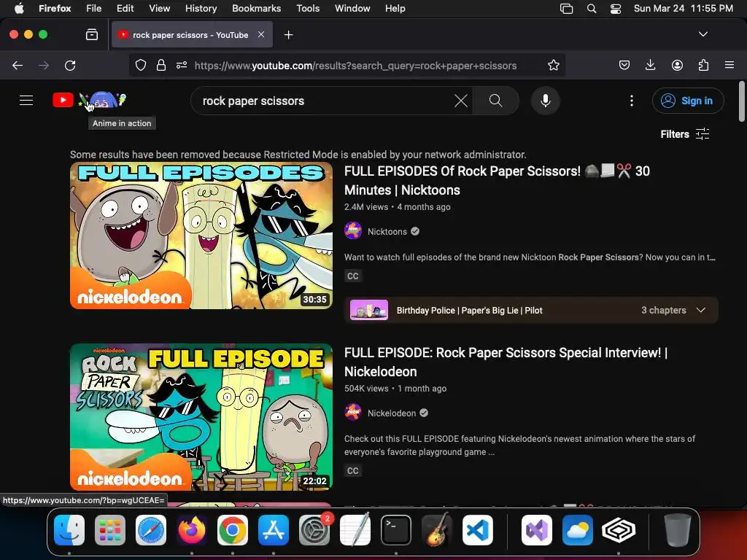Click the YouTube logo home icon
The image size is (747, 560).
pyautogui.click(x=63, y=100)
